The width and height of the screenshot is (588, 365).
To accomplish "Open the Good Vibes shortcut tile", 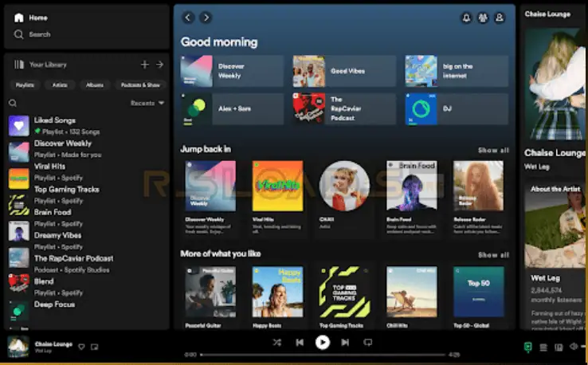I will coord(344,71).
